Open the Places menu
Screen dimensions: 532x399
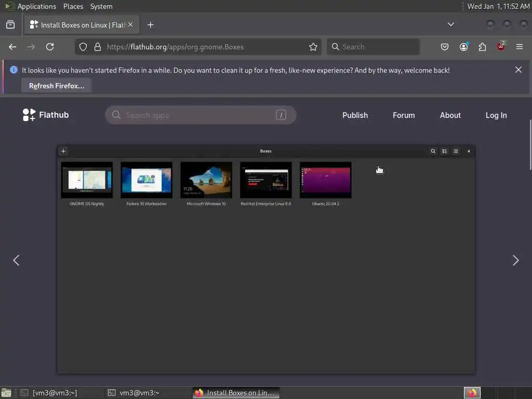[x=73, y=6]
